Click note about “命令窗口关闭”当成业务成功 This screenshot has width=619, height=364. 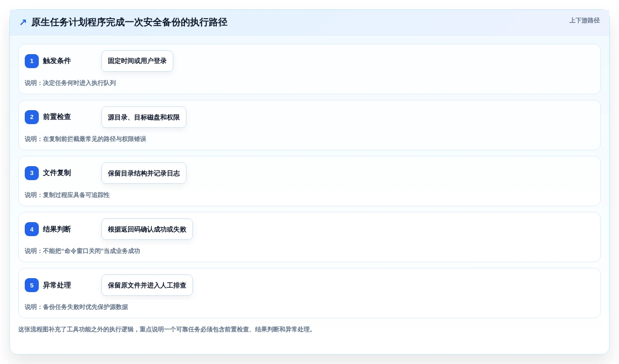[82, 251]
